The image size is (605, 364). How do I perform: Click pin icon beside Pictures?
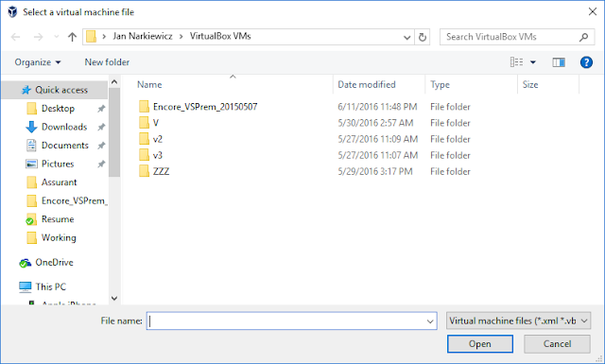101,165
